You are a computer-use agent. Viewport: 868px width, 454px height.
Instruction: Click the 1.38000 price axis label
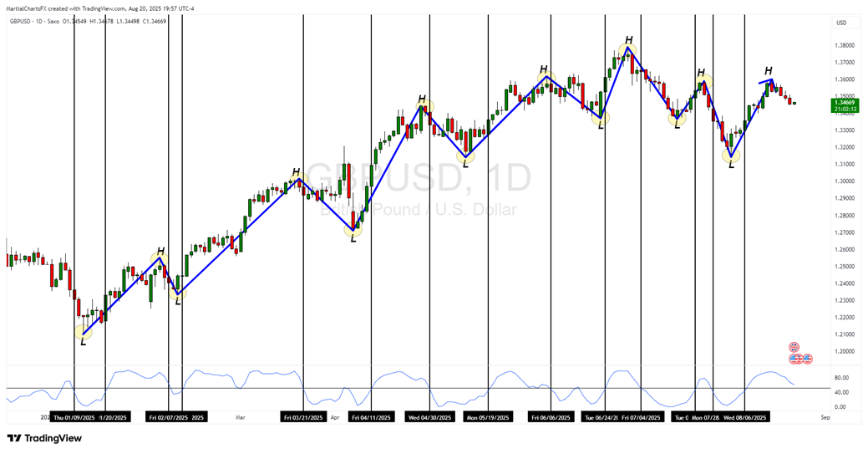click(845, 46)
